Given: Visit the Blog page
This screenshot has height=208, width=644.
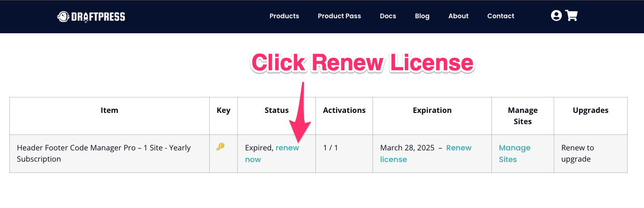Looking at the screenshot, I should [422, 16].
